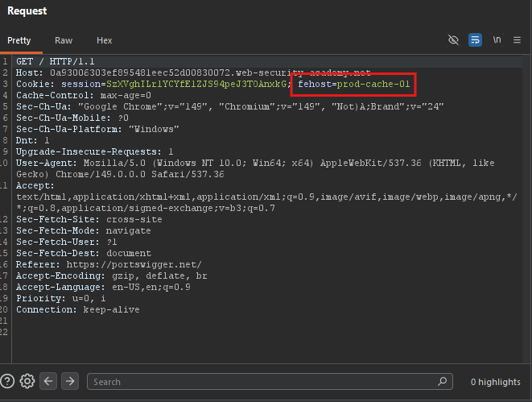The image size is (532, 402).
Task: Click the search magnifier icon
Action: point(442,381)
